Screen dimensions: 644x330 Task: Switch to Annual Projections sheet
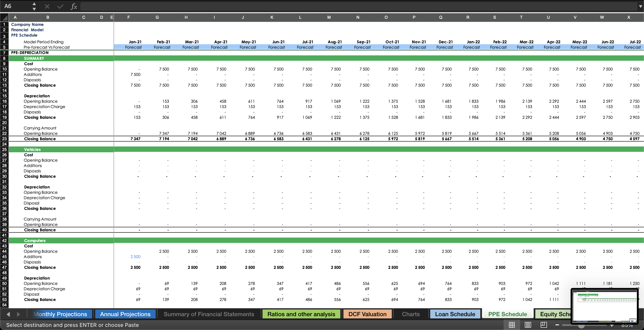(125, 314)
